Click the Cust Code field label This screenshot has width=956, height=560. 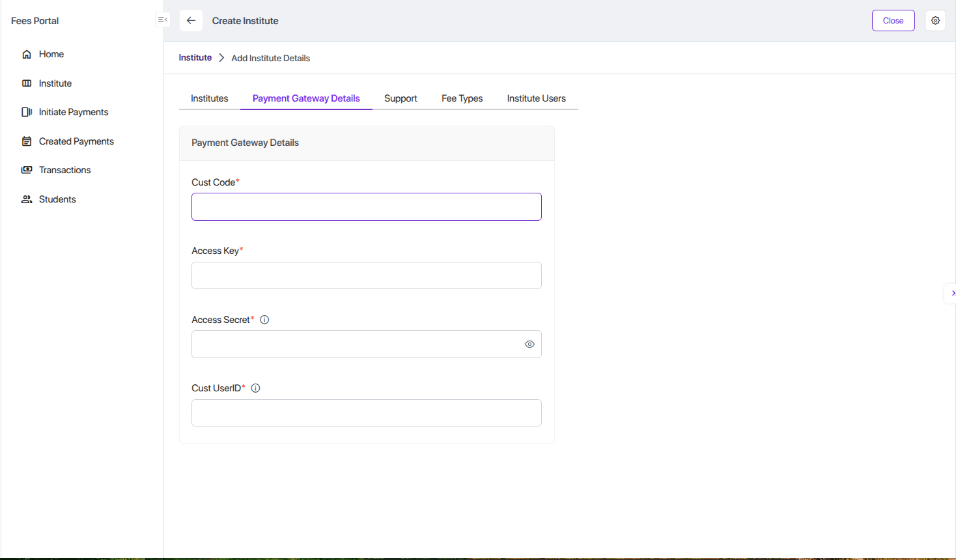tap(214, 182)
